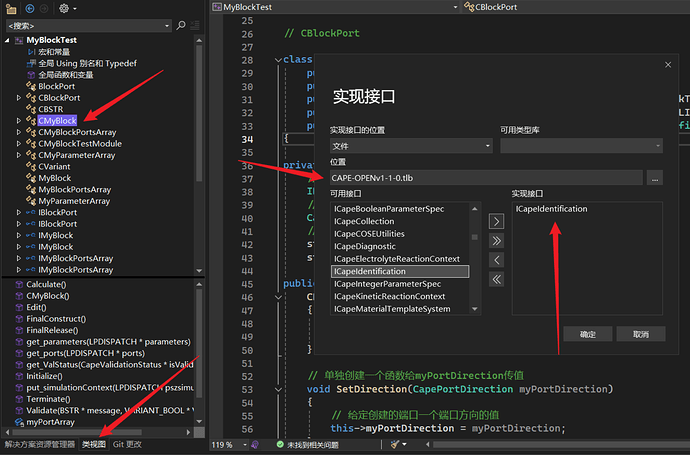Expand the first IMyBlock interface
The width and height of the screenshot is (690, 455).
[18, 235]
